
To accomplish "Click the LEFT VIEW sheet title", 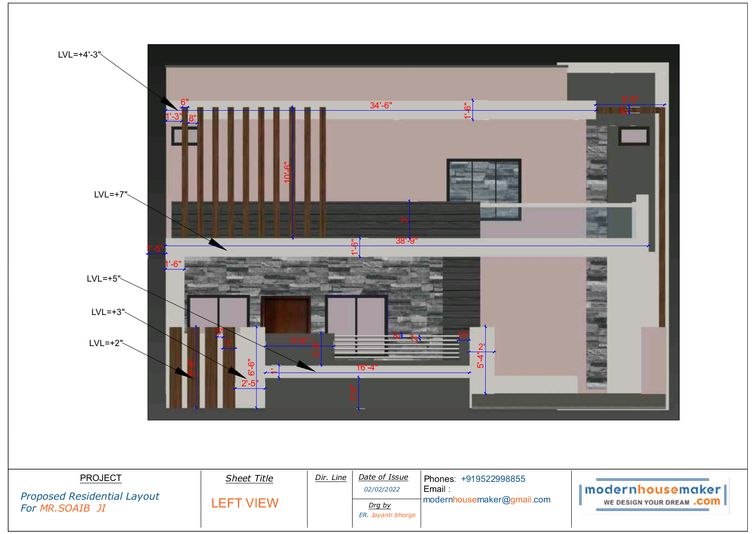I will click(x=245, y=503).
